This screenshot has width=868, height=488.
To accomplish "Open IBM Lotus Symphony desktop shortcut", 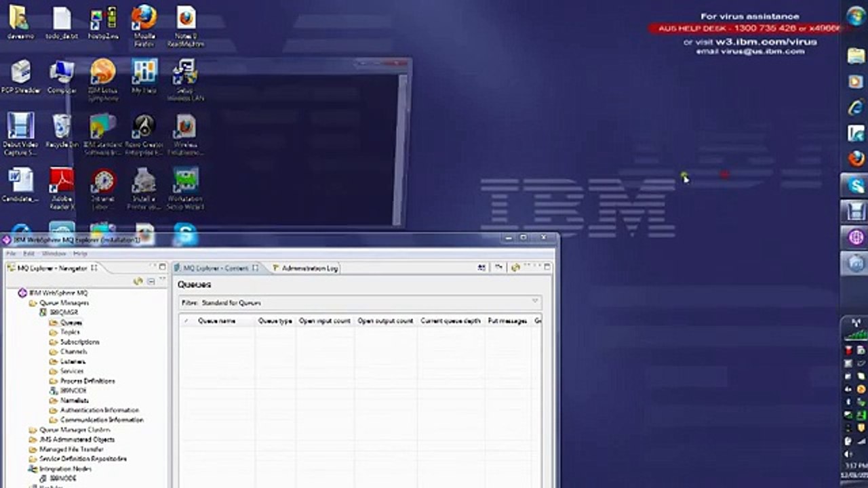I will 103,80.
